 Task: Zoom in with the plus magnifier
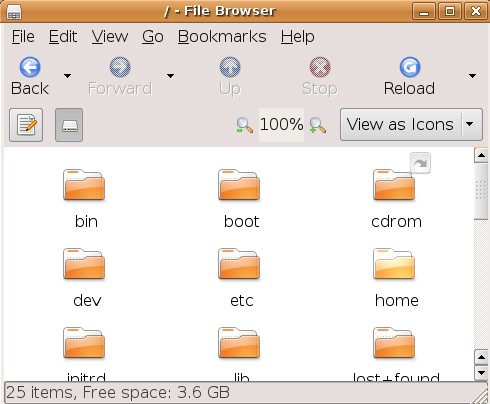click(318, 125)
